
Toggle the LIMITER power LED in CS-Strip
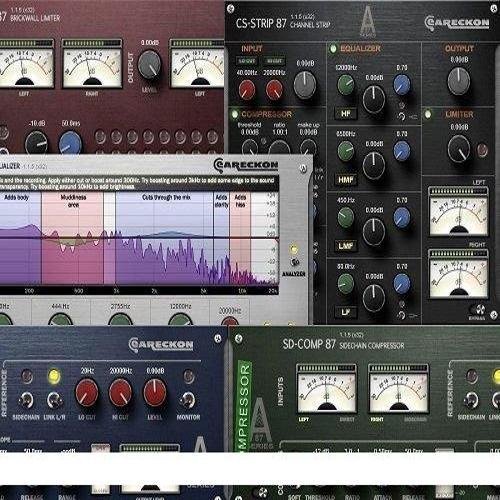point(428,115)
